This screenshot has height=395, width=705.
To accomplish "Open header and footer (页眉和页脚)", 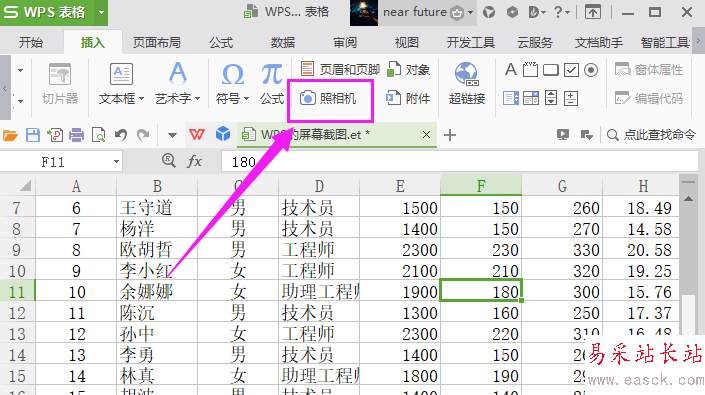I will pyautogui.click(x=340, y=69).
